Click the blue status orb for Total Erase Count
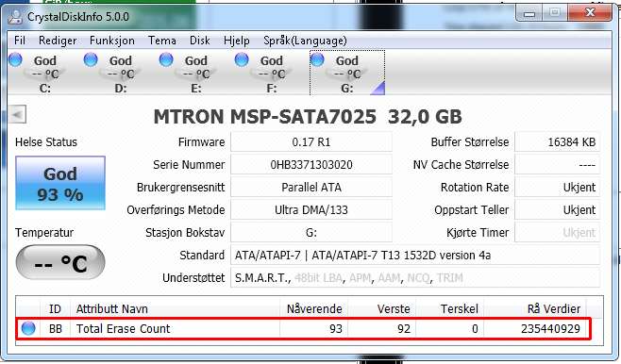The image size is (621, 364). coord(28,328)
